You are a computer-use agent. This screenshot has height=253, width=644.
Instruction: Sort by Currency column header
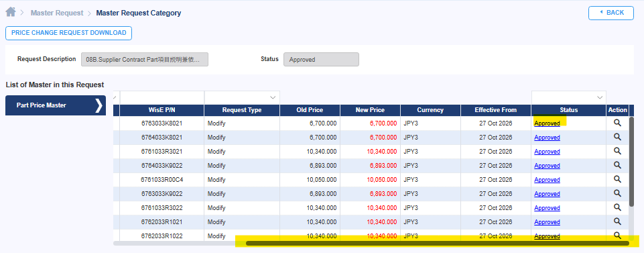pyautogui.click(x=430, y=110)
